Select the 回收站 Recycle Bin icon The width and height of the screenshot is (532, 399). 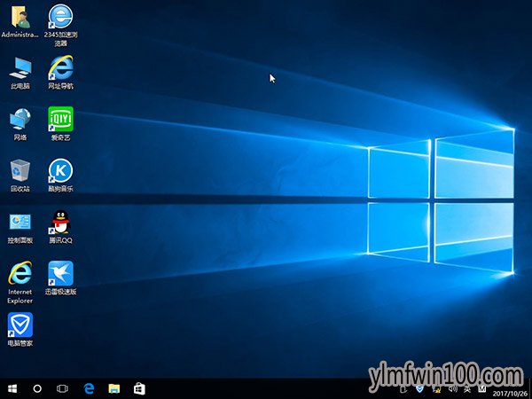click(20, 176)
